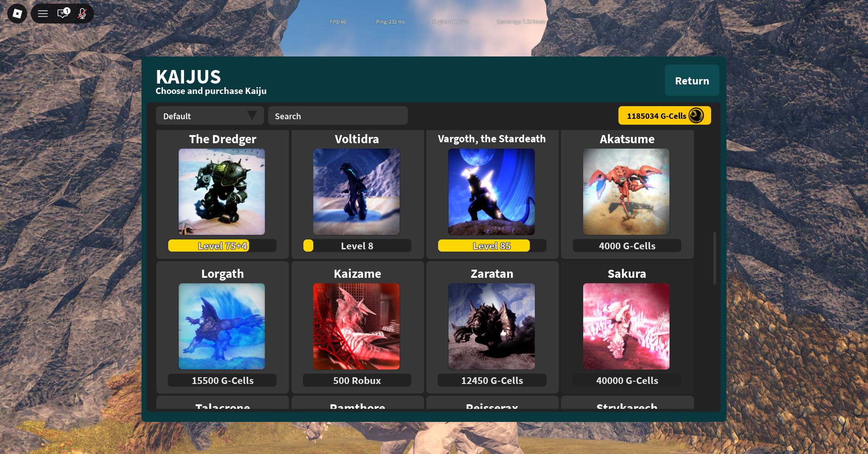
Task: Click the "Voltidra" name label
Action: pos(357,139)
